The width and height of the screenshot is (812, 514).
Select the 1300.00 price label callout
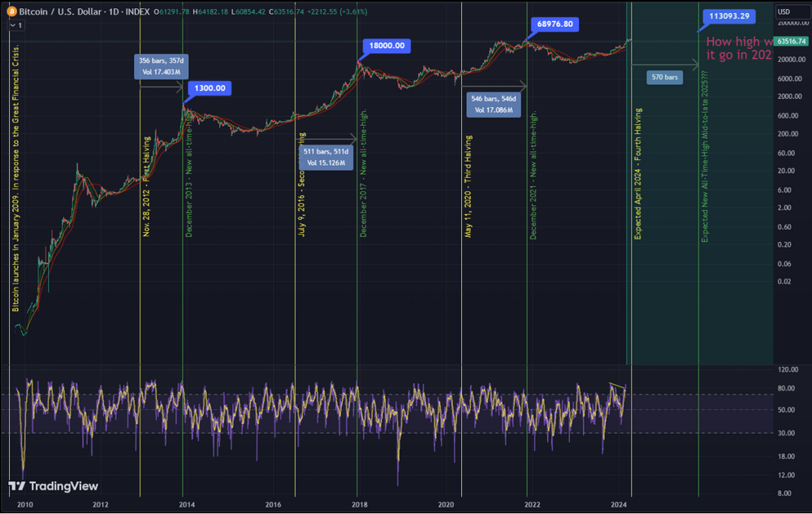coord(209,88)
